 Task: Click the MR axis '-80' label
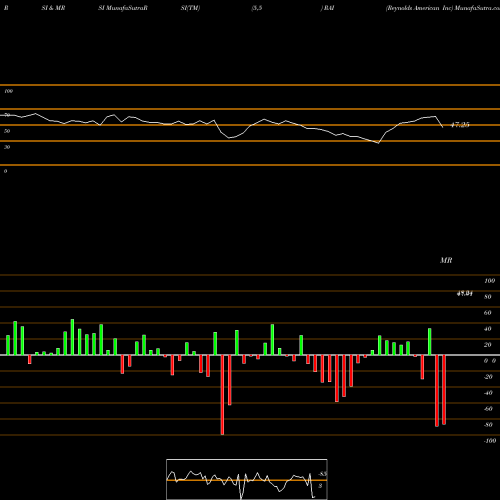488,425
